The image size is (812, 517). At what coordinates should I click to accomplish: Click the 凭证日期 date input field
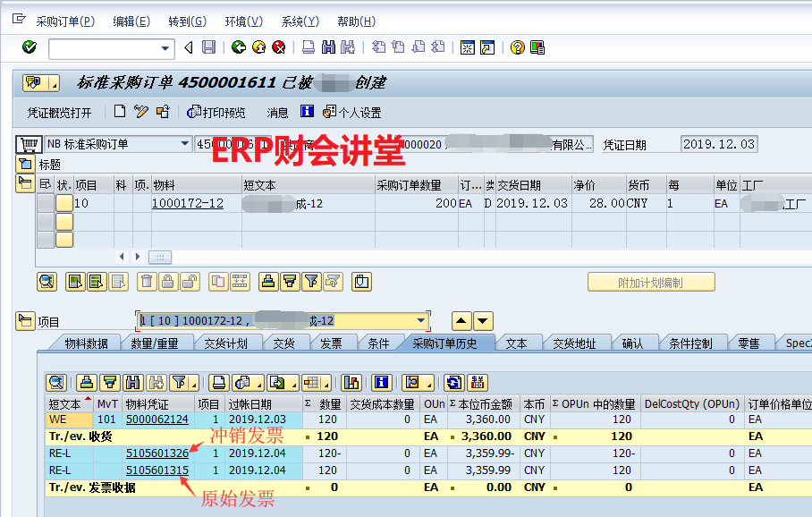[718, 144]
